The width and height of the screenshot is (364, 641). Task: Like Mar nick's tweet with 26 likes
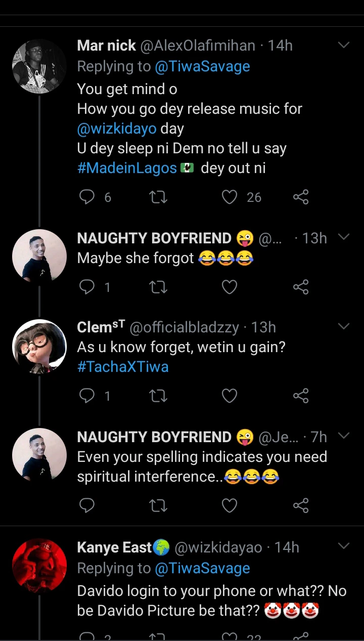pos(230,197)
